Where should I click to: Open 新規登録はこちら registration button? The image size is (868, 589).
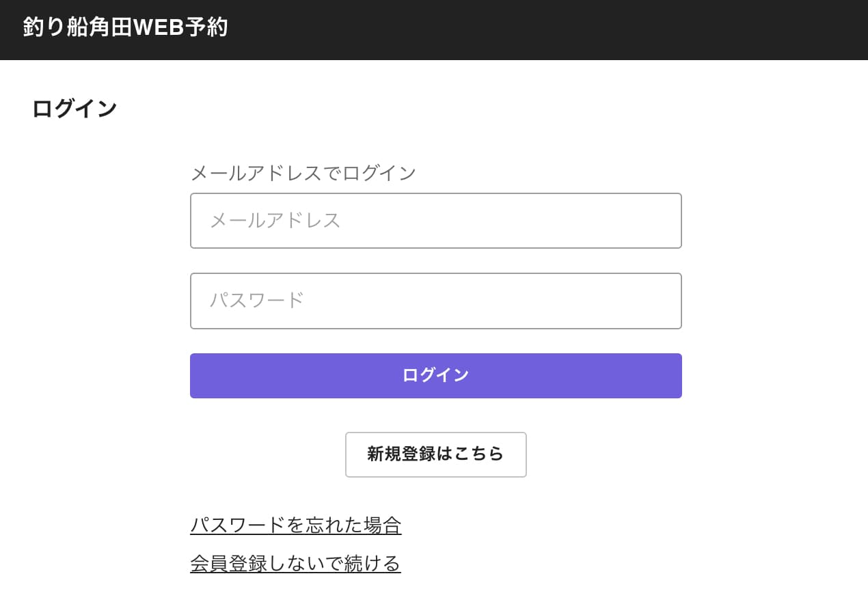point(435,454)
